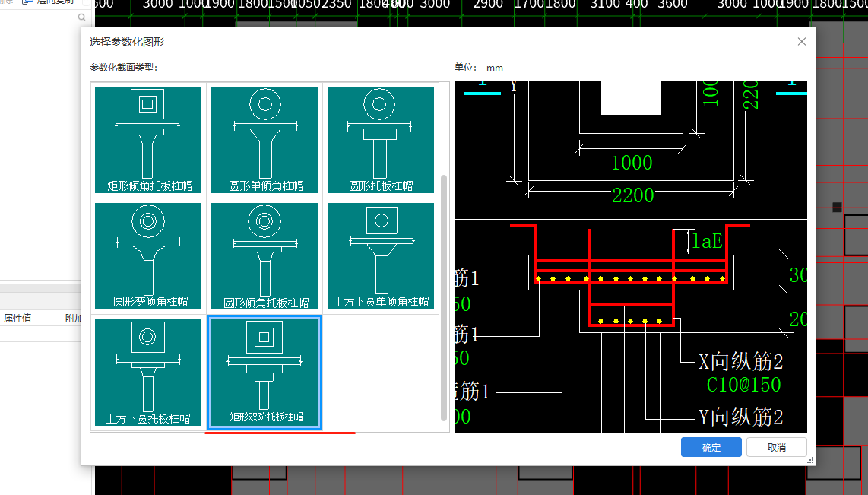
Task: Choose the 圆形单倾角柱帽 section type
Action: tap(265, 140)
